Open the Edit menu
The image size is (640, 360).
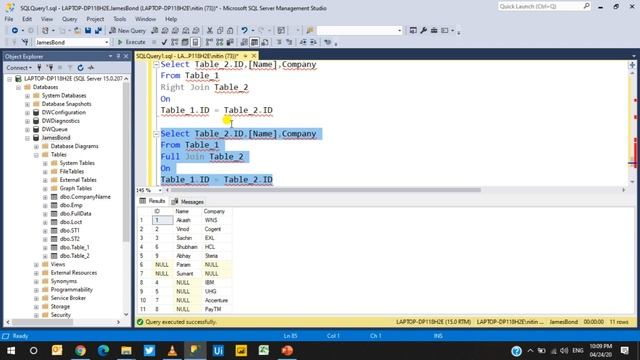27,19
